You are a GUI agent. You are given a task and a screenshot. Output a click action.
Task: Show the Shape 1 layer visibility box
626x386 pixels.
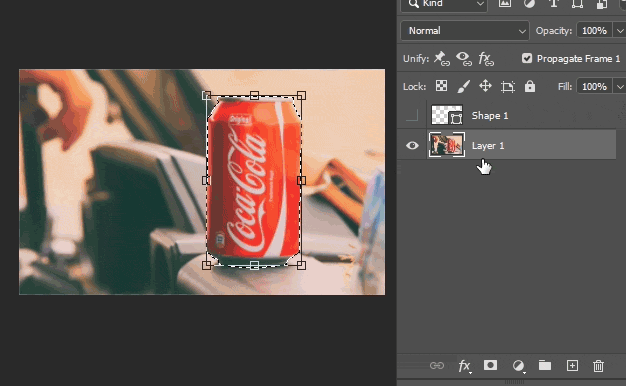click(x=412, y=115)
